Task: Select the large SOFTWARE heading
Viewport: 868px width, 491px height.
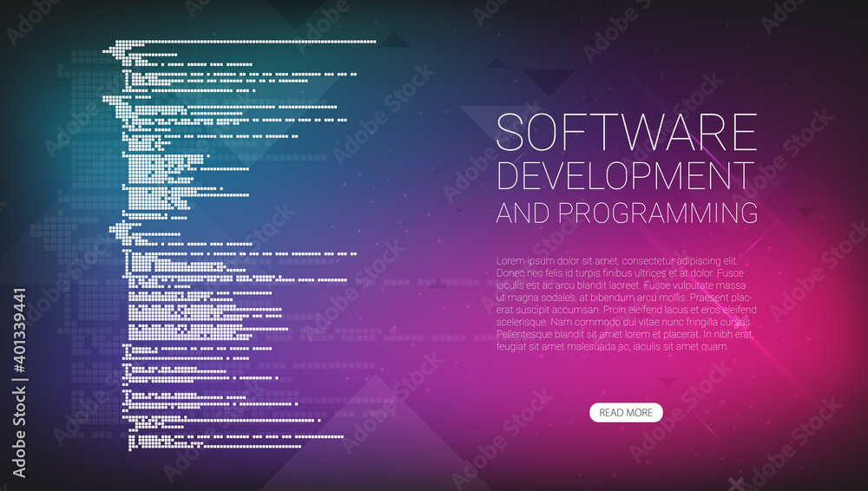Action: tap(626, 133)
